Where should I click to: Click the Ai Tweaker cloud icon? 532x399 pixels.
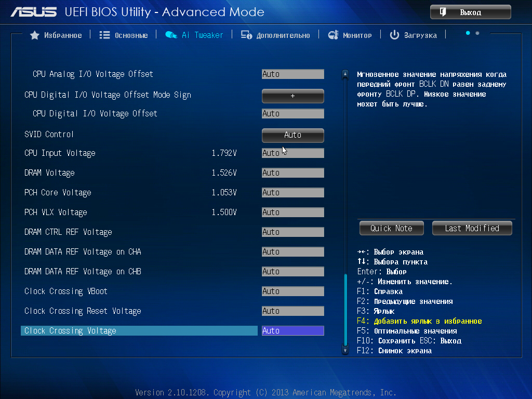coord(171,35)
